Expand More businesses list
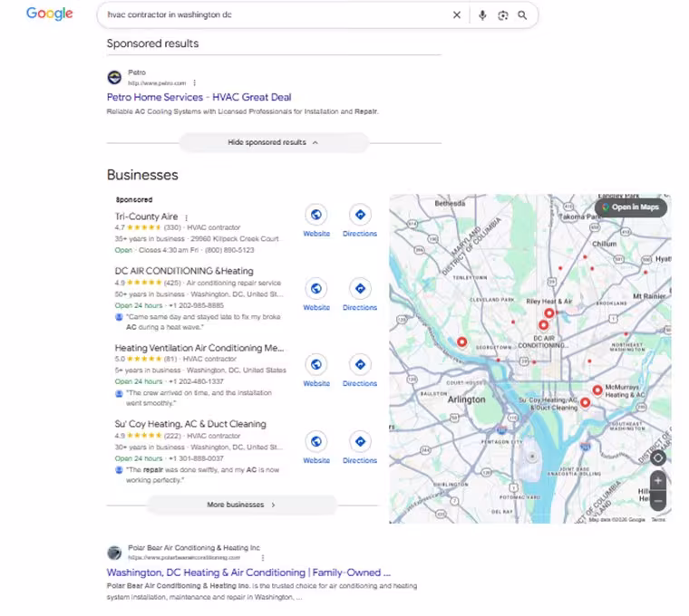 click(x=241, y=505)
